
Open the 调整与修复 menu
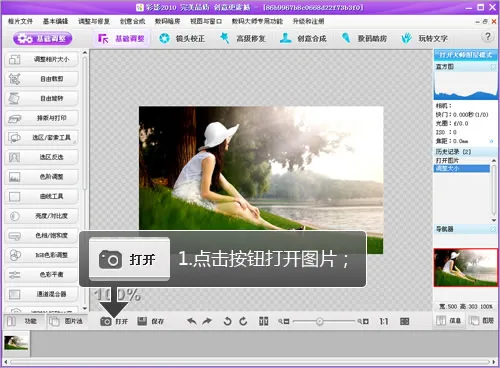coord(94,21)
